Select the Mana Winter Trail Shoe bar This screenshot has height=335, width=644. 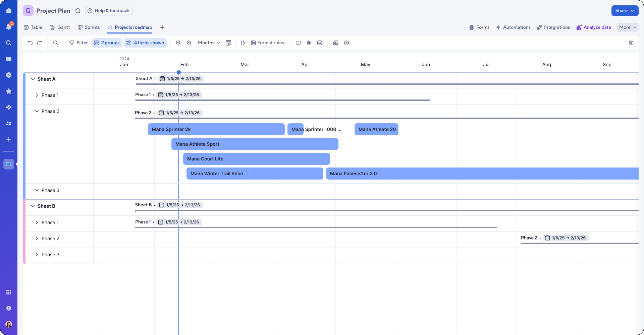click(255, 174)
